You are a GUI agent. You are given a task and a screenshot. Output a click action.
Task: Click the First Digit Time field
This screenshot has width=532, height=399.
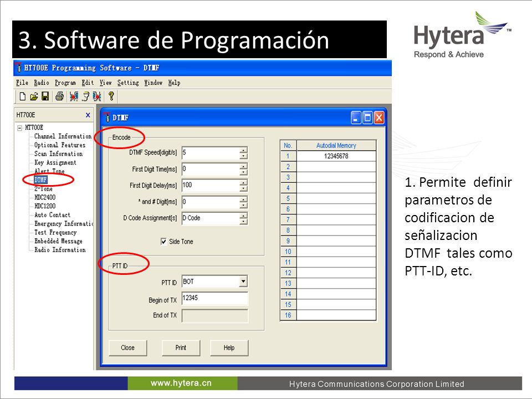coord(211,169)
